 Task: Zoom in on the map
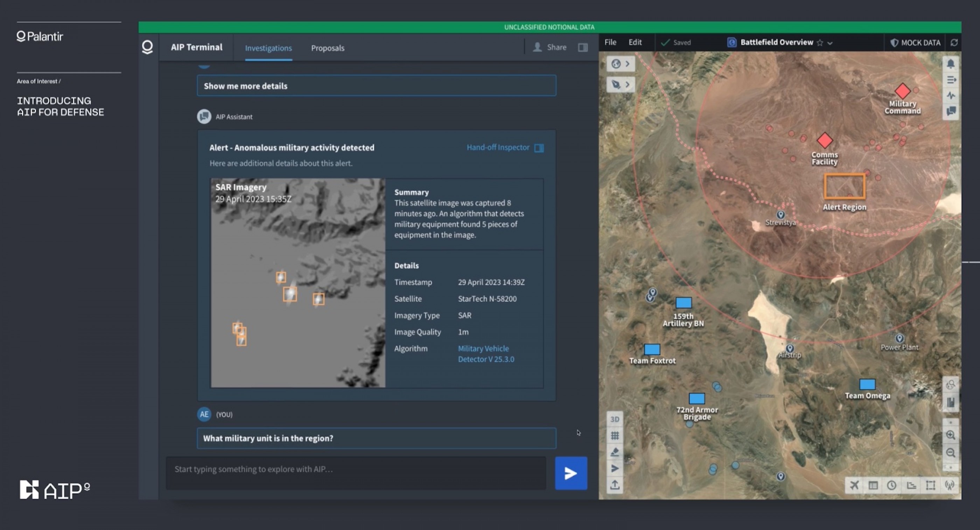pyautogui.click(x=951, y=435)
